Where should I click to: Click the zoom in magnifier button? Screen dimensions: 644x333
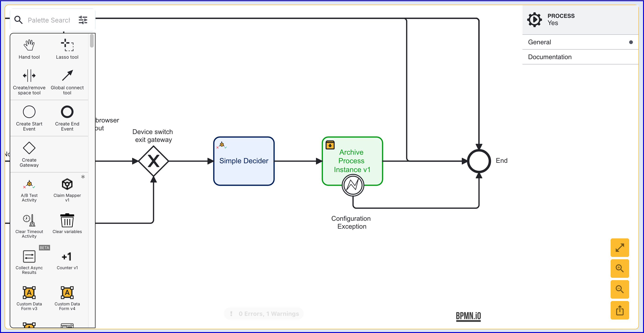[x=619, y=268]
